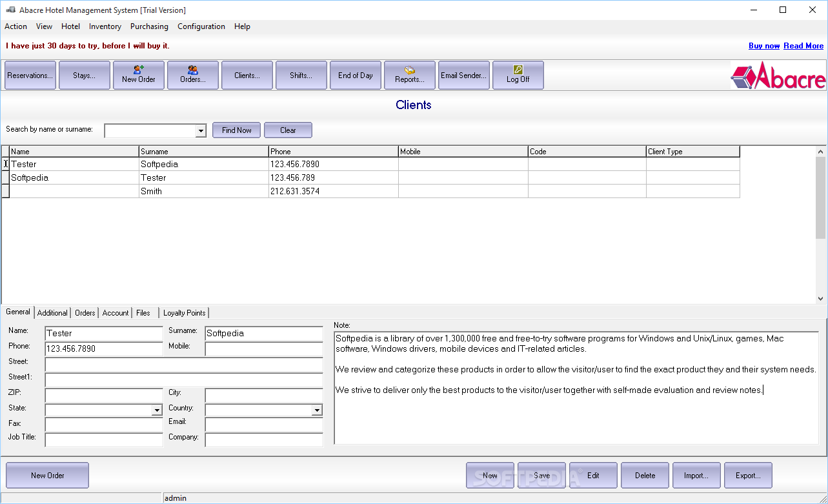Screen dimensions: 828x504
Task: Click the client list scrollbar thumb
Action: click(x=821, y=197)
